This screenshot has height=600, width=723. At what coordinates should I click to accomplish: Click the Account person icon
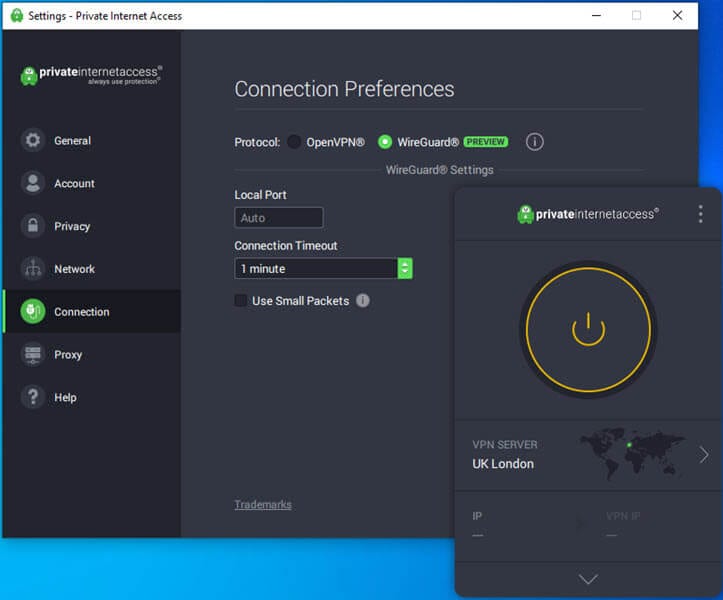(x=33, y=183)
